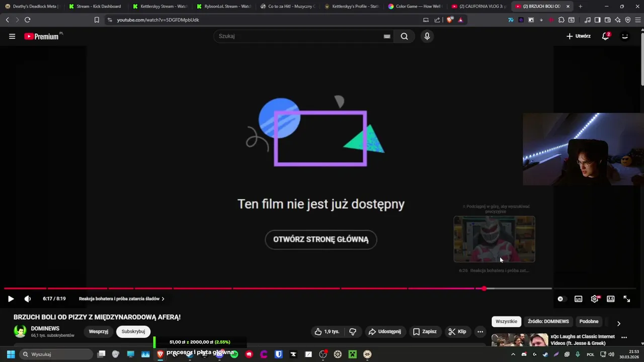The width and height of the screenshot is (644, 362).
Task: Click Zapisz save button
Action: tap(425, 332)
